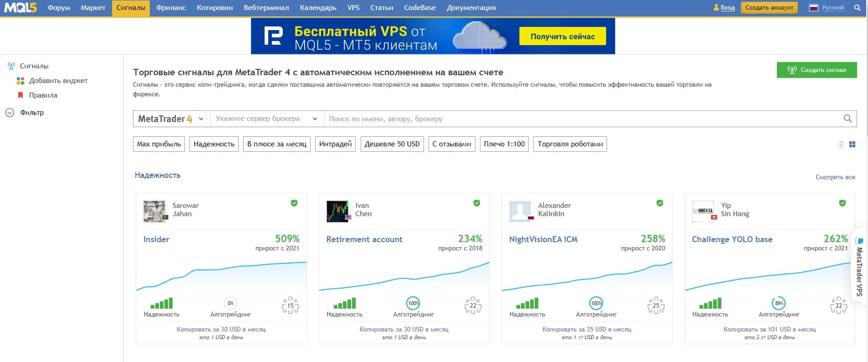Click the Russian flag language icon
868x362 pixels.
coord(813,8)
